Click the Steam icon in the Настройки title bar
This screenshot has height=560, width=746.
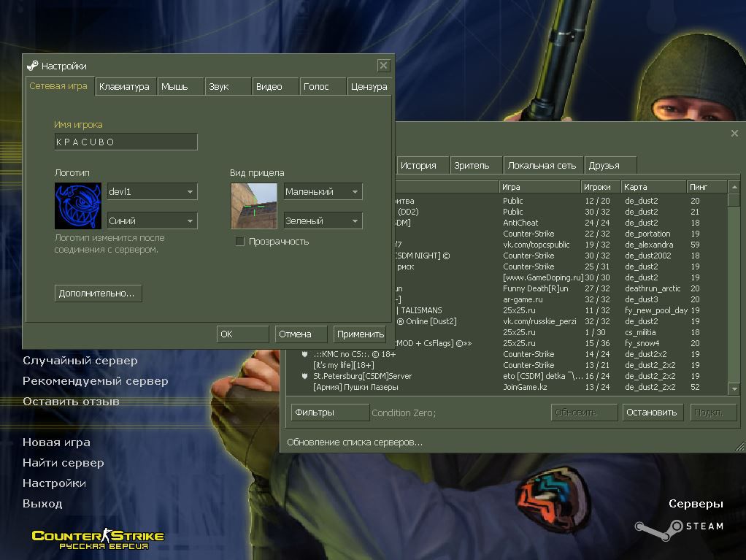[x=32, y=66]
